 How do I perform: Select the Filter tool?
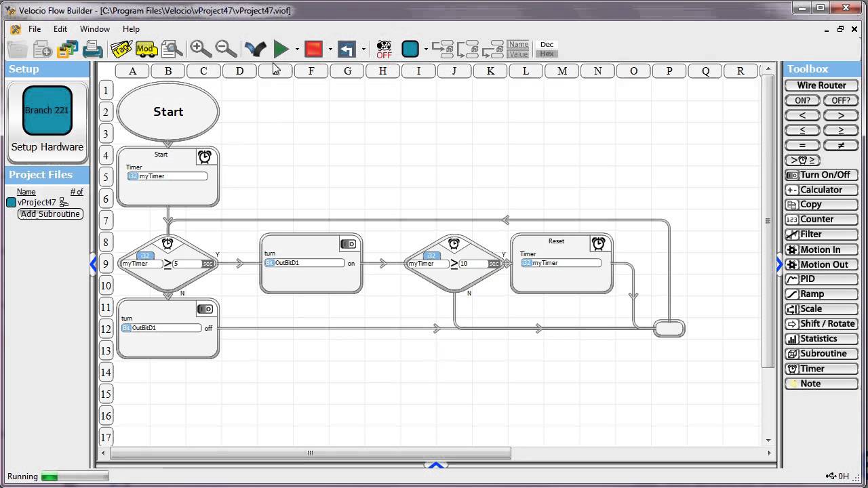(x=821, y=234)
